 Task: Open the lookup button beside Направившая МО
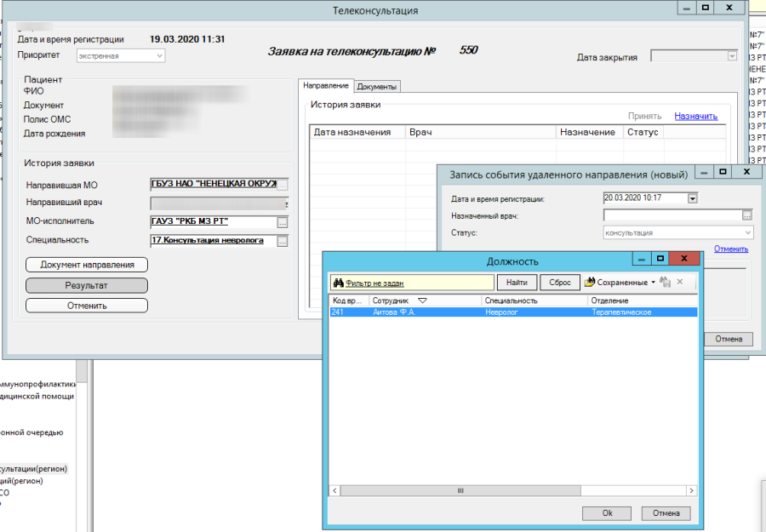point(283,185)
